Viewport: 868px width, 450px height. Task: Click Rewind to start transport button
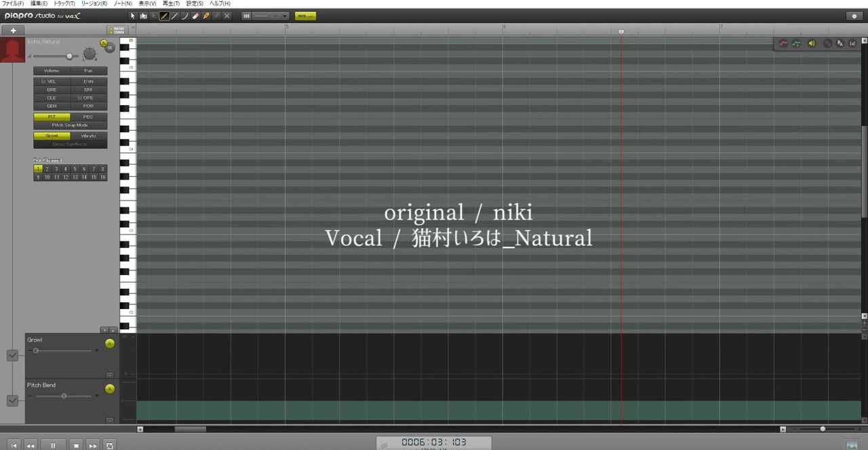(13, 445)
